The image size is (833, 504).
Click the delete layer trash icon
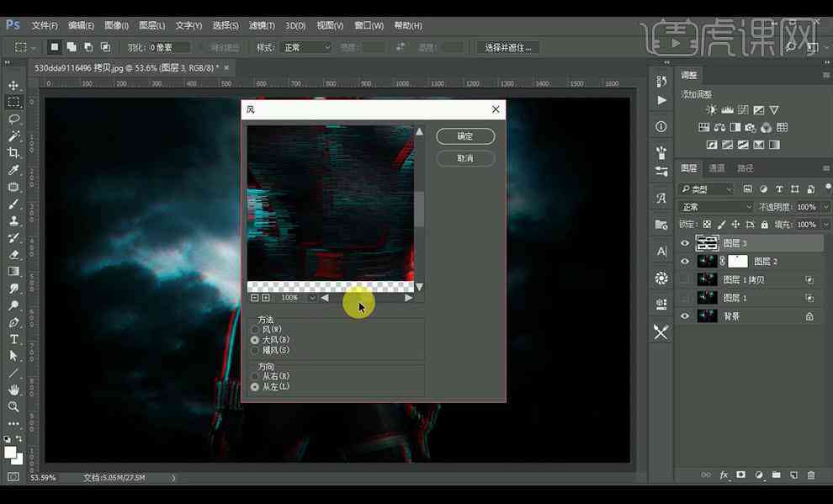click(811, 475)
